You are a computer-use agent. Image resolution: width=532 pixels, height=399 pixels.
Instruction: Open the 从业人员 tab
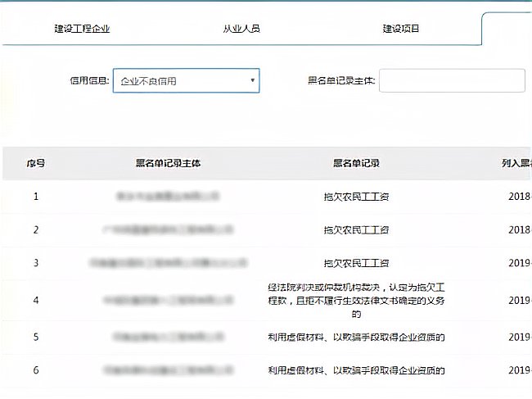[x=241, y=29]
